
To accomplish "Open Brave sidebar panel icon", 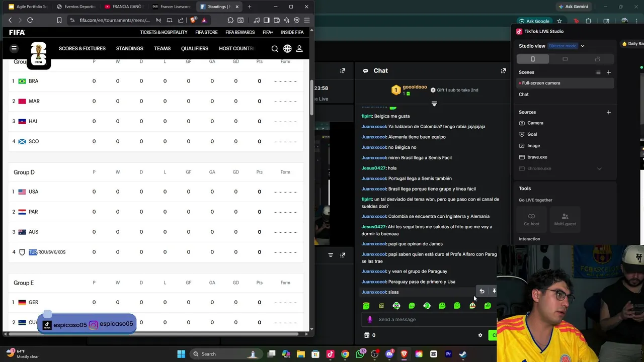I will (x=267, y=20).
